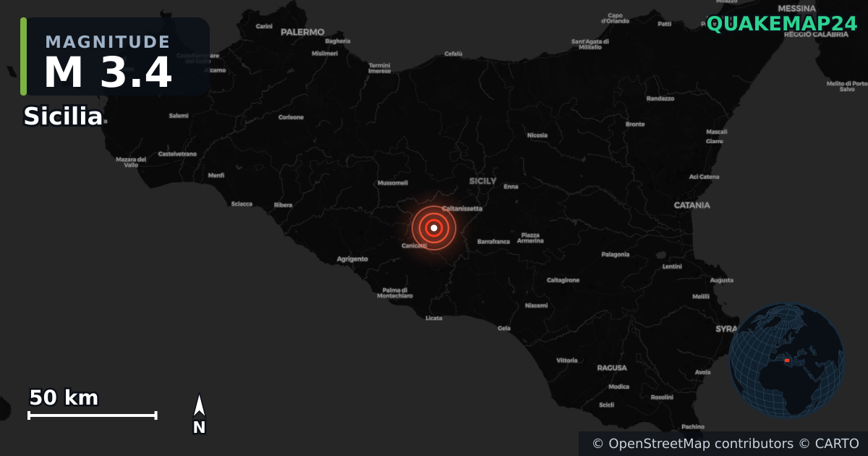Click the QUAKEMAP24 logo

point(782,24)
